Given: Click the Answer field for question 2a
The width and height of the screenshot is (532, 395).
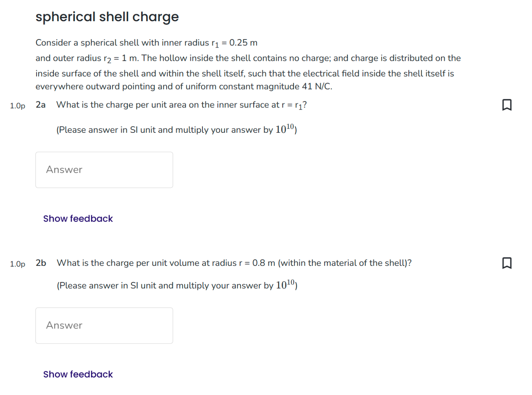Looking at the screenshot, I should pyautogui.click(x=104, y=169).
